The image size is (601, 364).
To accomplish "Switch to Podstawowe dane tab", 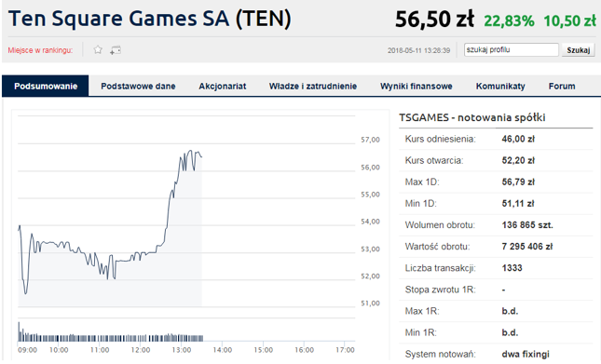I will 138,87.
